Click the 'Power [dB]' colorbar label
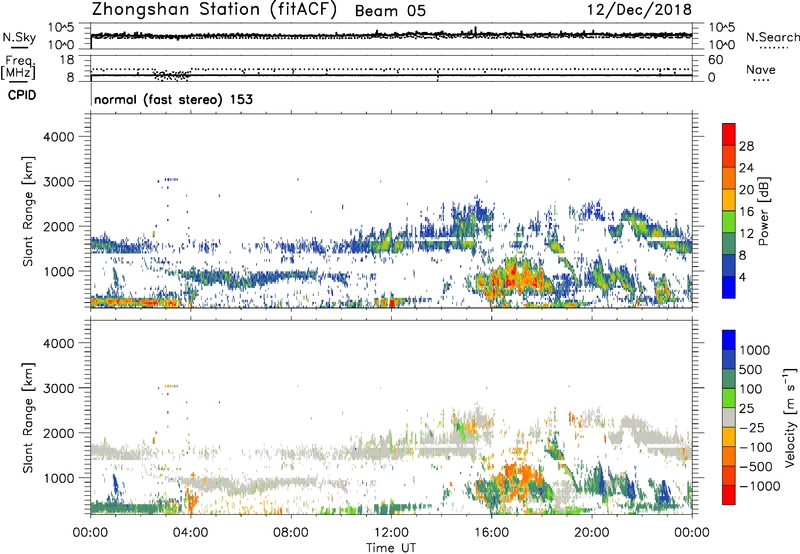The width and height of the screenshot is (800, 554). click(764, 211)
